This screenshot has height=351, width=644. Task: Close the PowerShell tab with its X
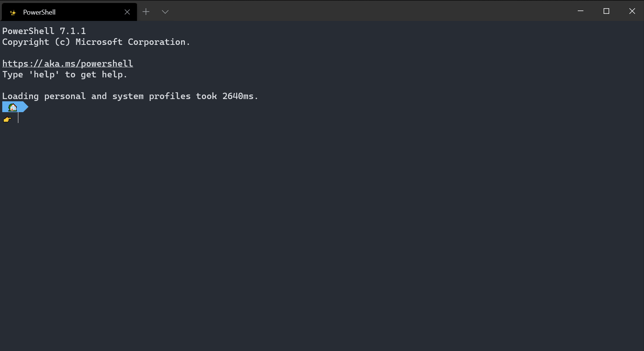127,12
